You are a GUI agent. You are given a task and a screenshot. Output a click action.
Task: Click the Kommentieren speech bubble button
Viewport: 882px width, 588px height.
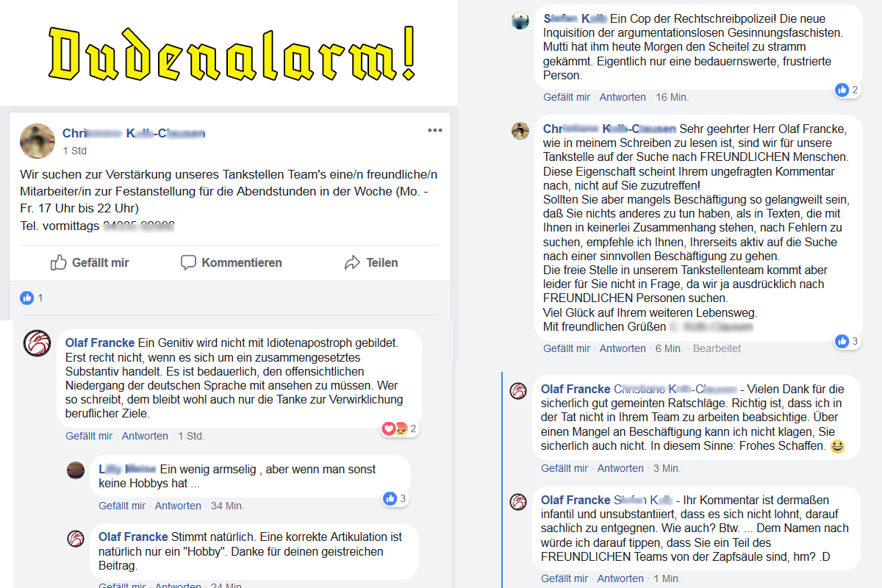coord(232,262)
